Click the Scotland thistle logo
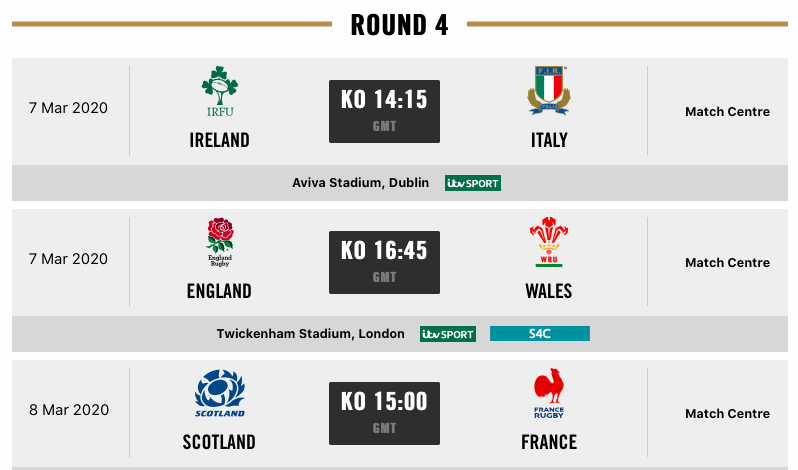798x470 pixels. (220, 393)
